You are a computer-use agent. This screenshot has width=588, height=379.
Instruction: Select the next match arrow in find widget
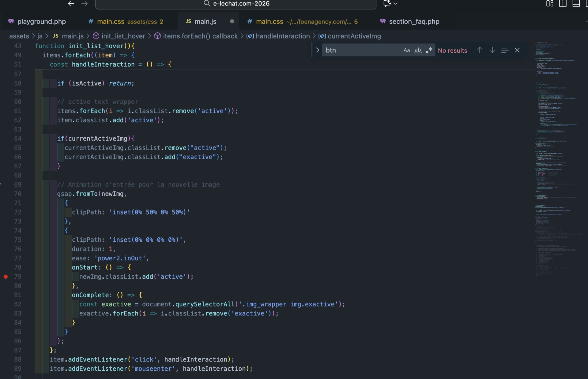tap(492, 50)
